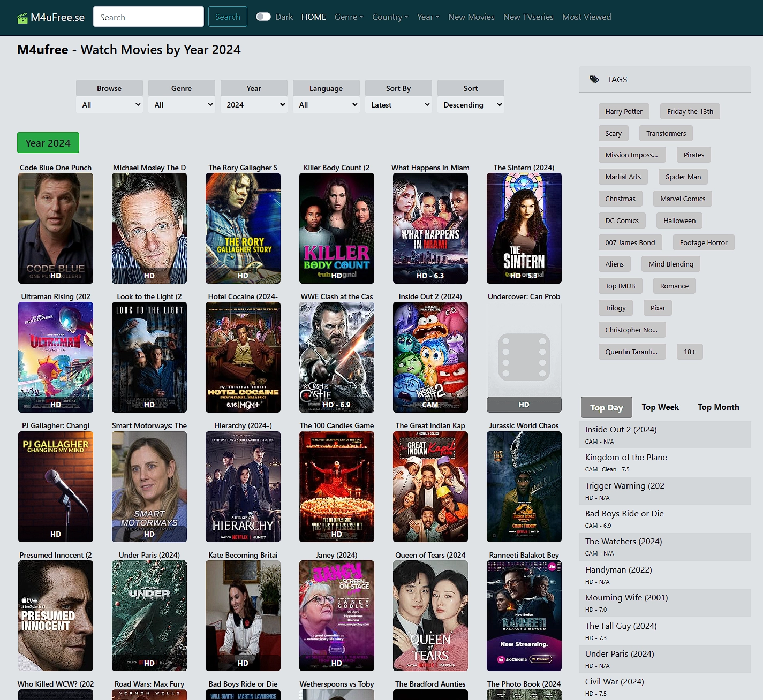
Task: Open the Sort By Latest dropdown
Action: (398, 105)
